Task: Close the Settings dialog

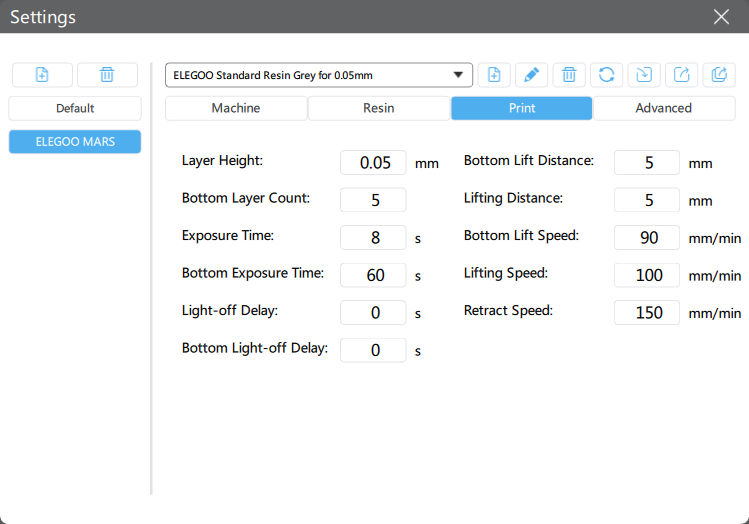Action: click(721, 17)
